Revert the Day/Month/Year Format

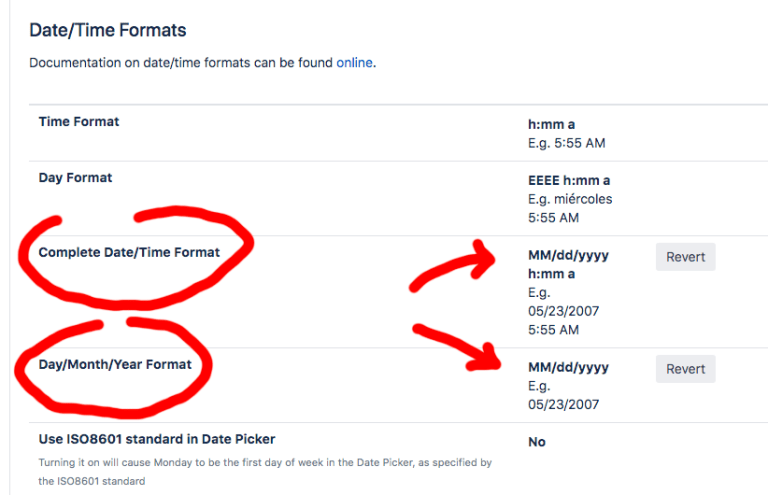coord(685,369)
